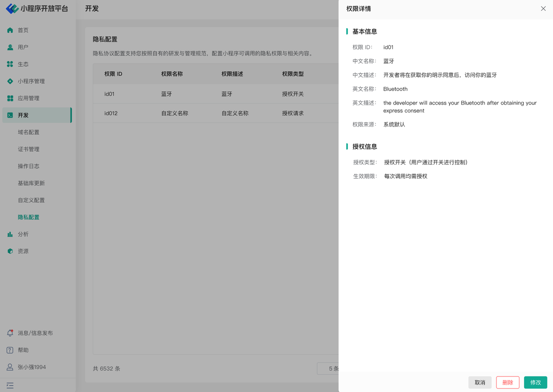The height and width of the screenshot is (392, 553).
Task: Collapse the sidebar with bottom toggle icon
Action: 10,385
